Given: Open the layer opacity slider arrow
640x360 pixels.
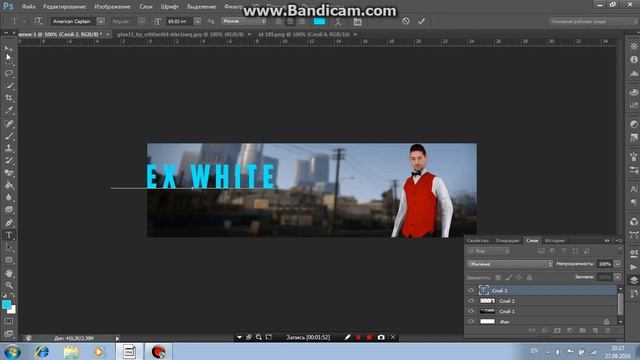Looking at the screenshot, I should [618, 264].
